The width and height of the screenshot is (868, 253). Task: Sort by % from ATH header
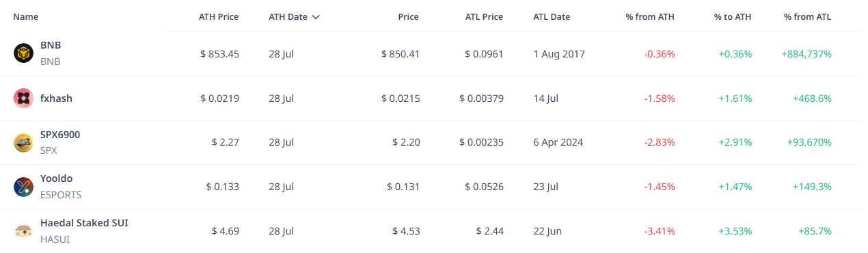650,17
